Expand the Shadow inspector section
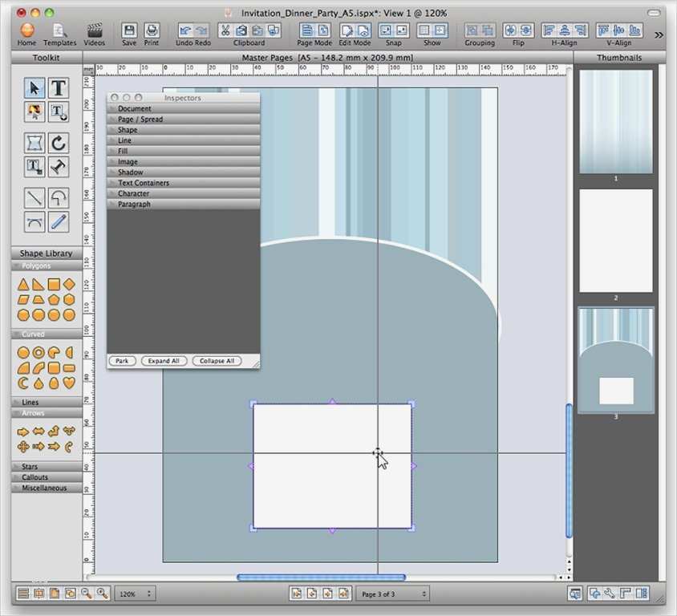 (130, 172)
